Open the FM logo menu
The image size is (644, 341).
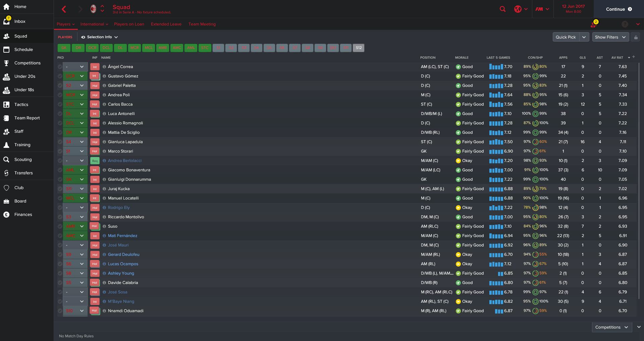[539, 9]
